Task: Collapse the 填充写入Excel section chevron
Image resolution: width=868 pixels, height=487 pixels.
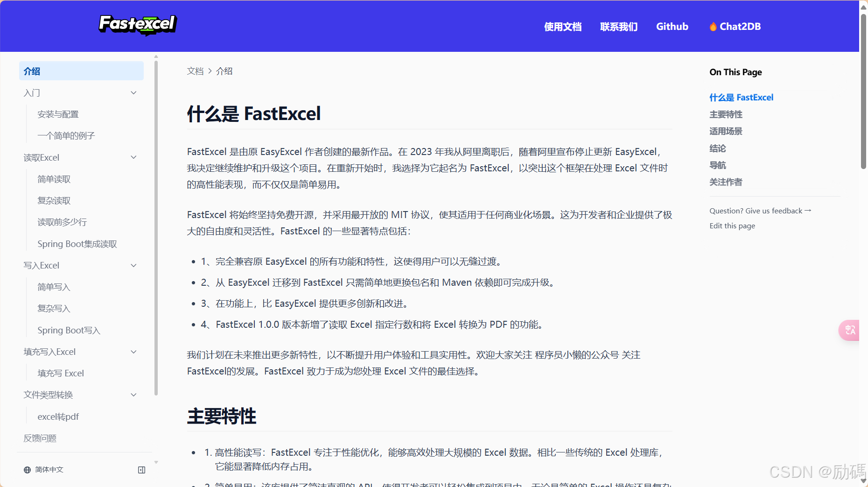Action: pos(133,352)
